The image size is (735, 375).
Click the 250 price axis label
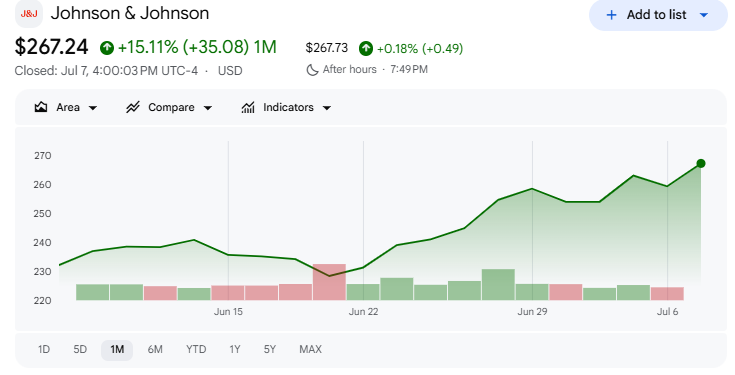coord(43,214)
